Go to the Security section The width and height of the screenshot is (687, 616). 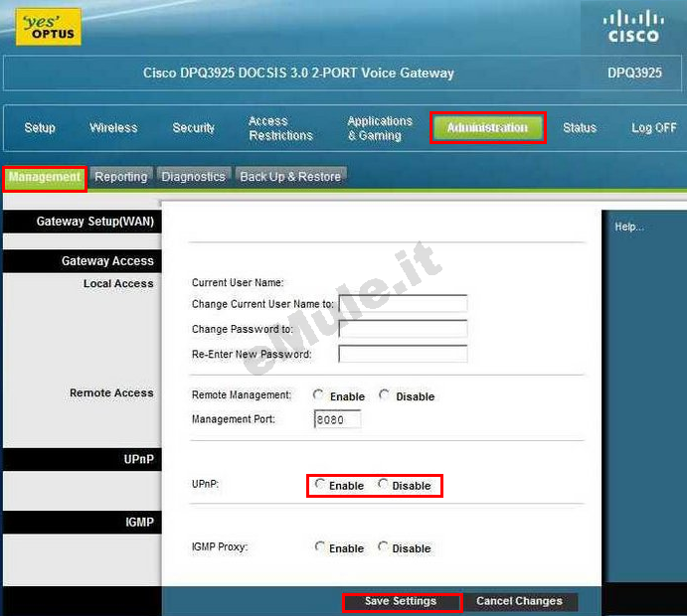click(x=193, y=128)
